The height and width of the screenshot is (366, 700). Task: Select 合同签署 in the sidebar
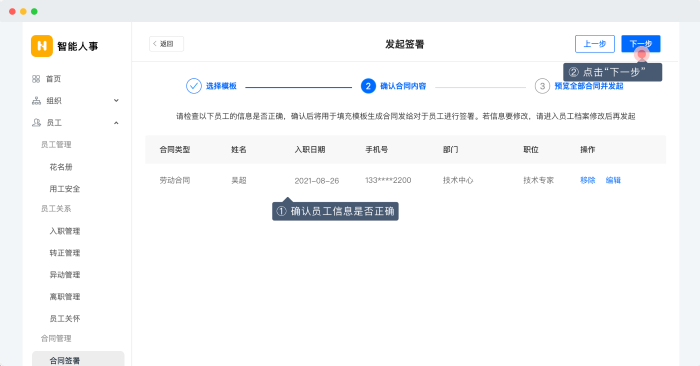point(78,359)
